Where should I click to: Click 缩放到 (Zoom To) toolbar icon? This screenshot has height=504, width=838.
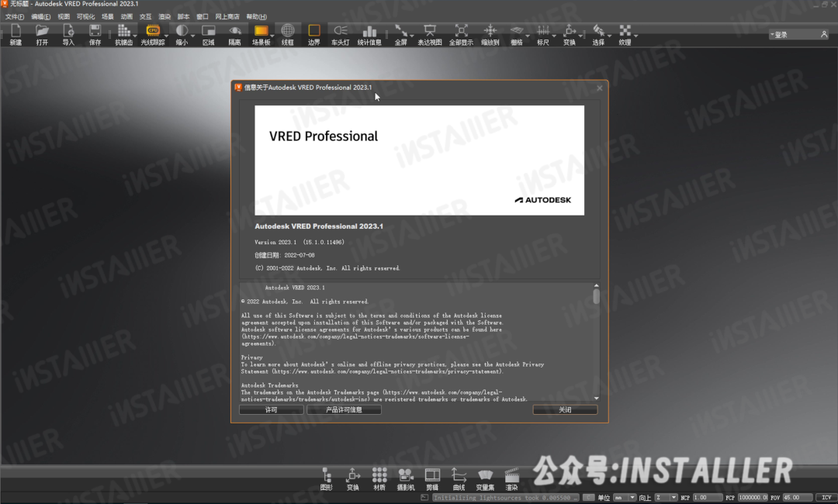pos(490,35)
